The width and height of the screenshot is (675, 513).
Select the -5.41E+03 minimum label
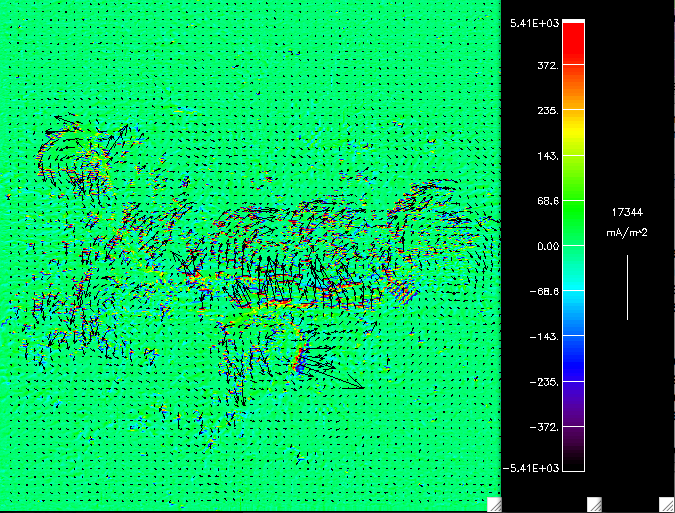click(531, 468)
